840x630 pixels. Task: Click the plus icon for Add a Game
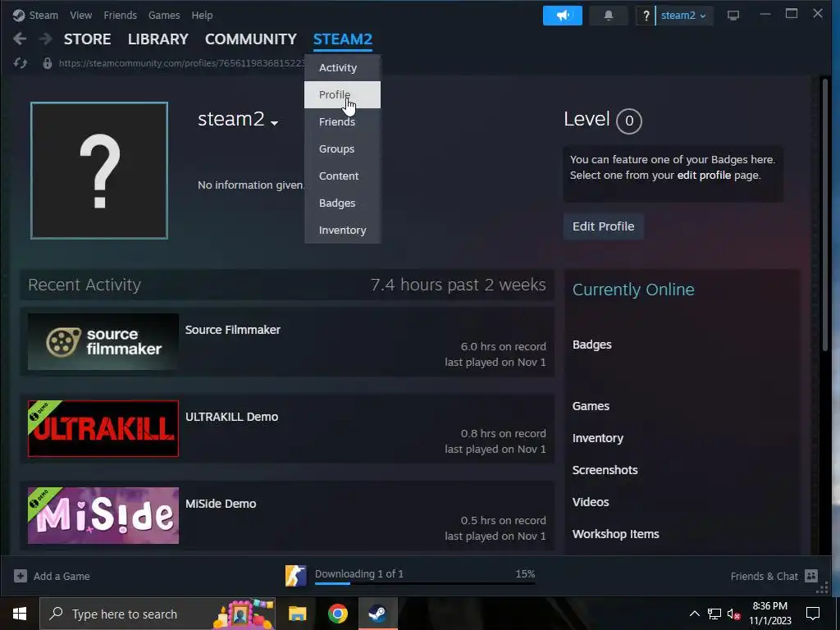(x=21, y=576)
